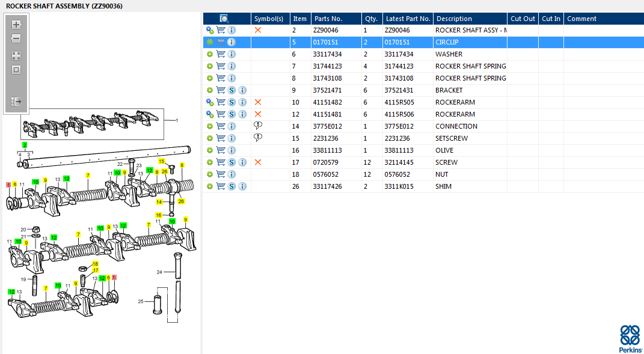The height and width of the screenshot is (354, 644).
Task: Open info for ROCKER SHAFT ASSY row
Action: point(232,30)
